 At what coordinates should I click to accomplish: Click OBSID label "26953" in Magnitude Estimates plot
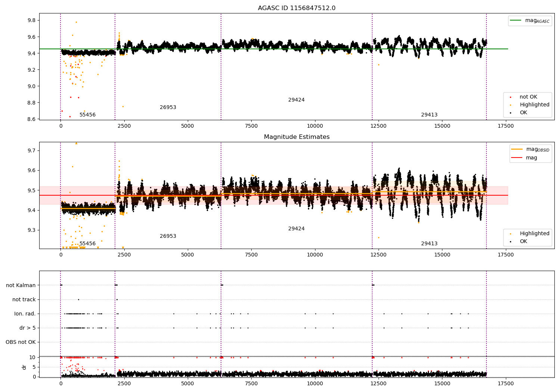(x=168, y=236)
